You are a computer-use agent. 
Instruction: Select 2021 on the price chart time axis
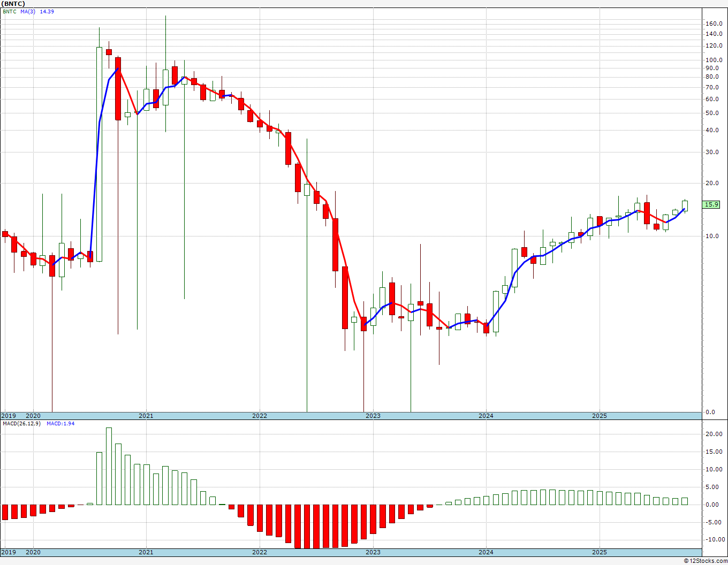tap(146, 416)
